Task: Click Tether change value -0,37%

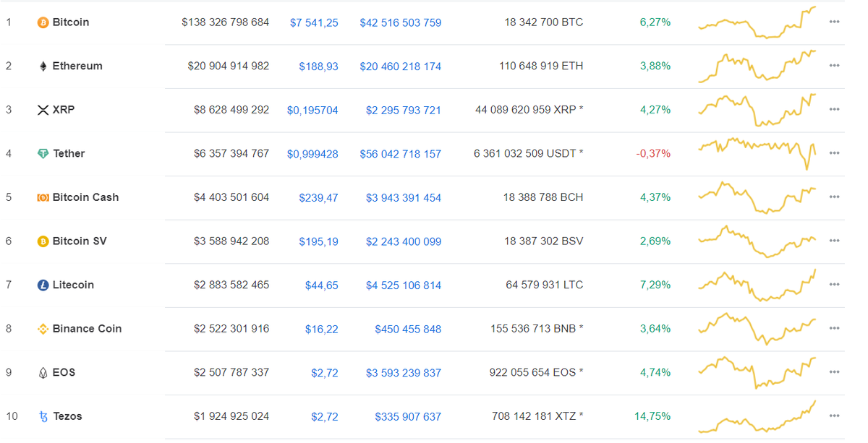Action: pyautogui.click(x=653, y=153)
